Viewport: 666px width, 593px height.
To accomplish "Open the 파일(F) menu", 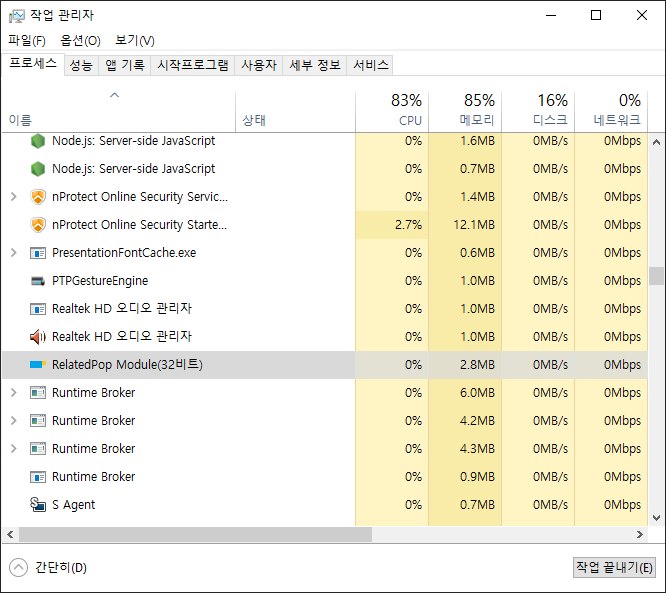I will 27,41.
